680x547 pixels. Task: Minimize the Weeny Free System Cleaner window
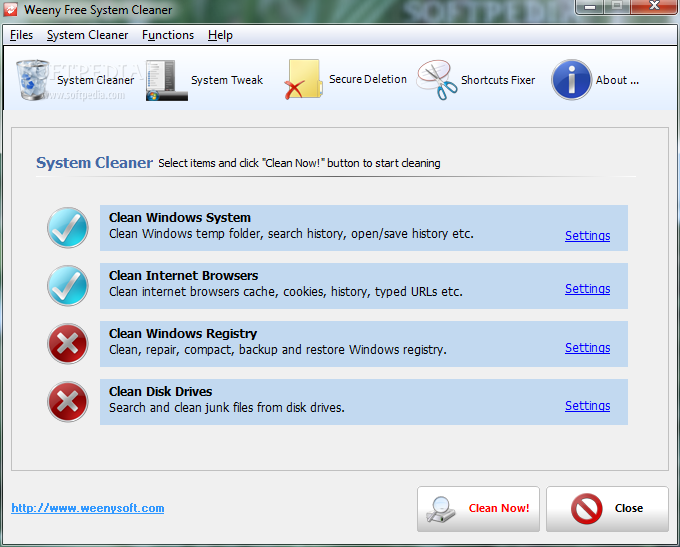[590, 7]
